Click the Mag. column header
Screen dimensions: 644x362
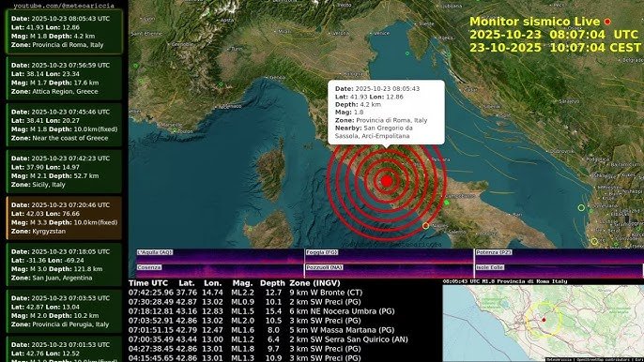[x=242, y=283]
